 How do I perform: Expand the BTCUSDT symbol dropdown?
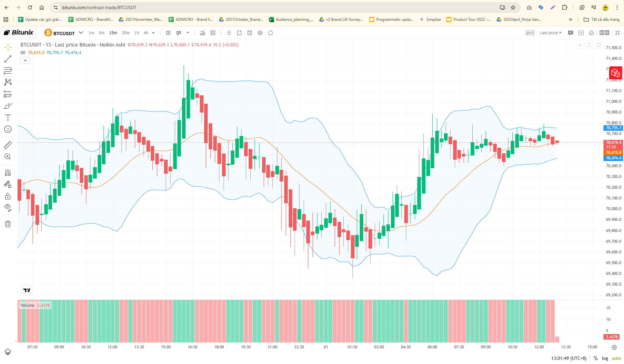pyautogui.click(x=81, y=33)
